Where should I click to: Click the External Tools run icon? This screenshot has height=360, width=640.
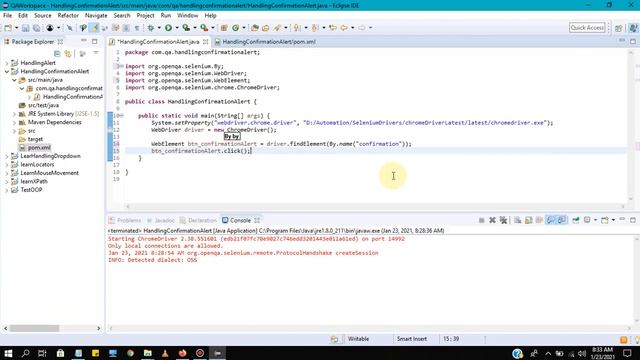tap(204, 28)
